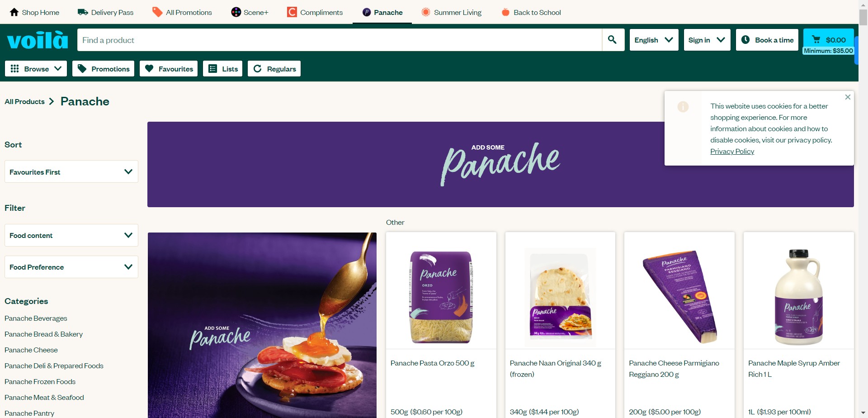Open the shopping cart icon
Viewport: 868px width, 418px height.
[x=816, y=39]
